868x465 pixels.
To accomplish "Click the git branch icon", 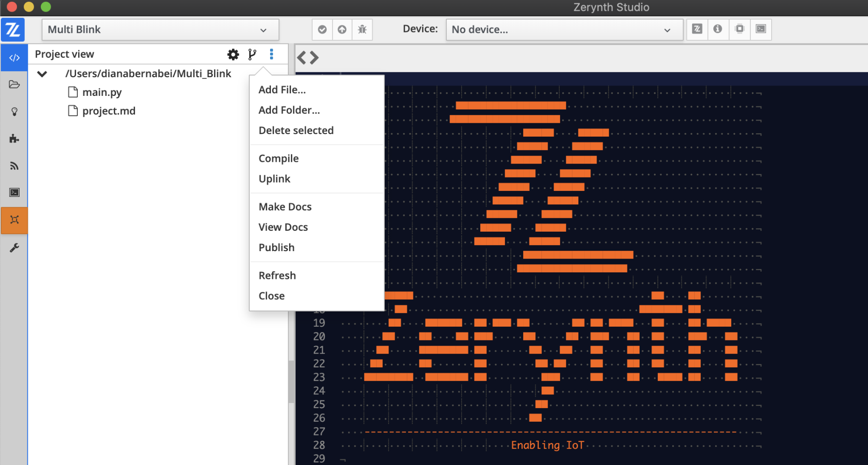I will click(252, 54).
